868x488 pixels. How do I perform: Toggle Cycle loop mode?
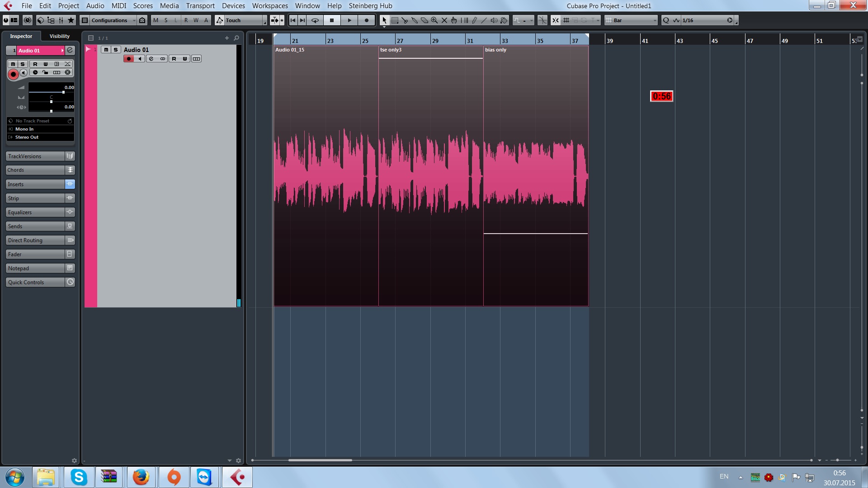315,20
